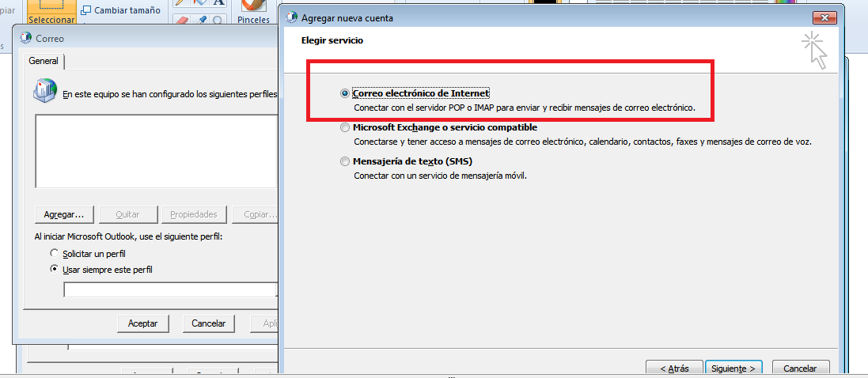Select Paint's eraser tool

[183, 20]
